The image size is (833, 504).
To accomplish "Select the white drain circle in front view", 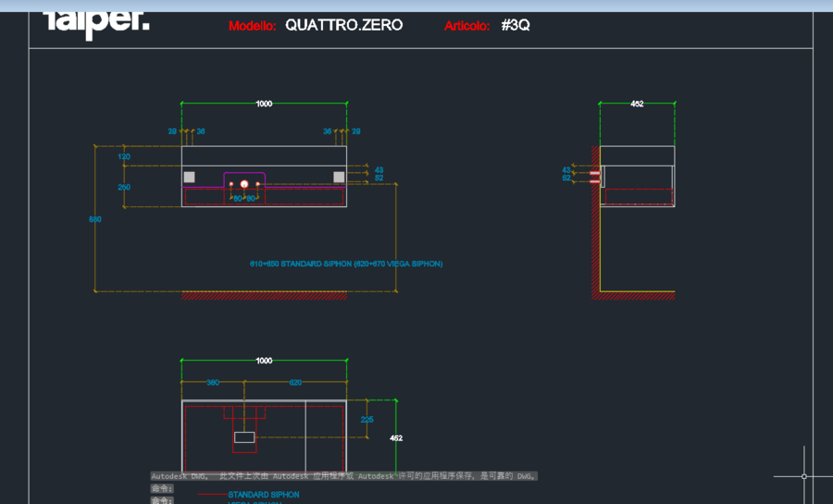I will (x=244, y=184).
